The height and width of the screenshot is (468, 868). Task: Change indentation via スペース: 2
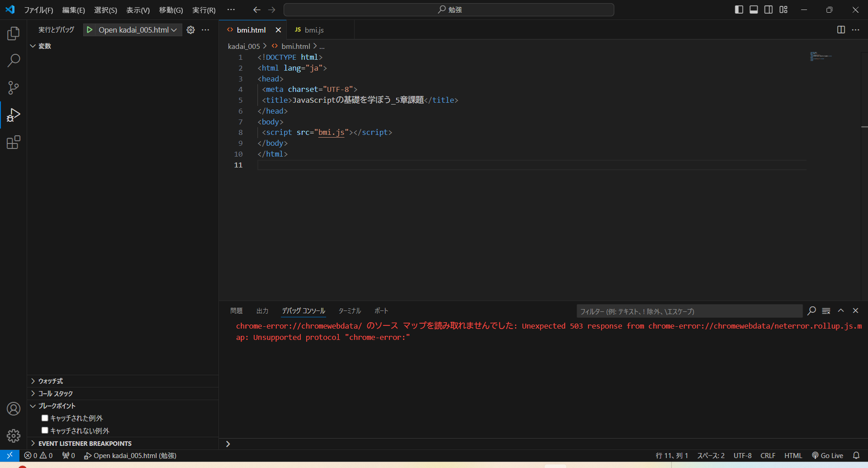(711, 455)
